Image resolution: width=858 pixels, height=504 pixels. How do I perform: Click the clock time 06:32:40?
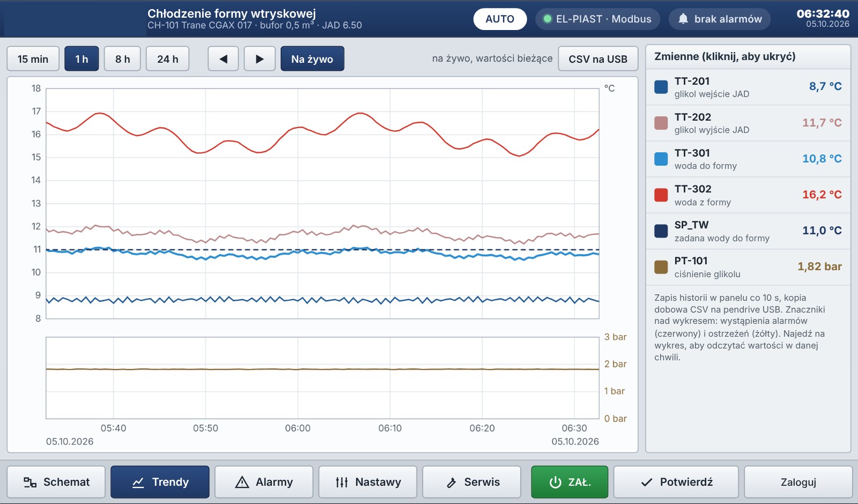pos(823,13)
